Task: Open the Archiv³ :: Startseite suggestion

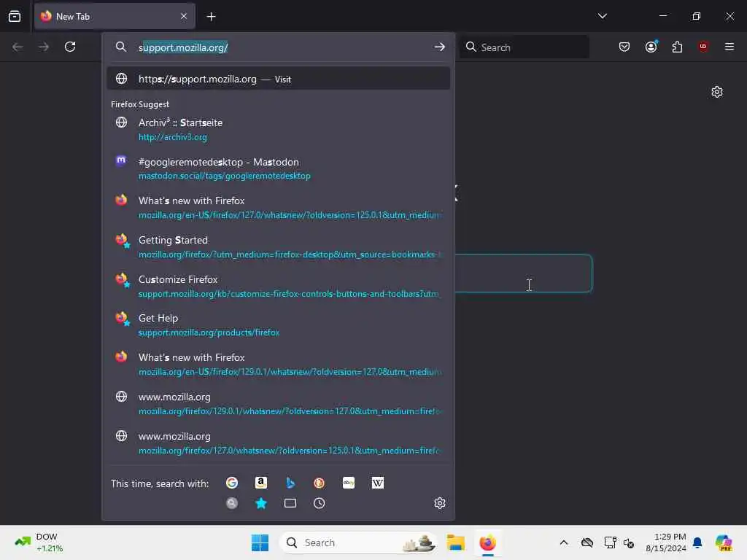Action: (278, 130)
